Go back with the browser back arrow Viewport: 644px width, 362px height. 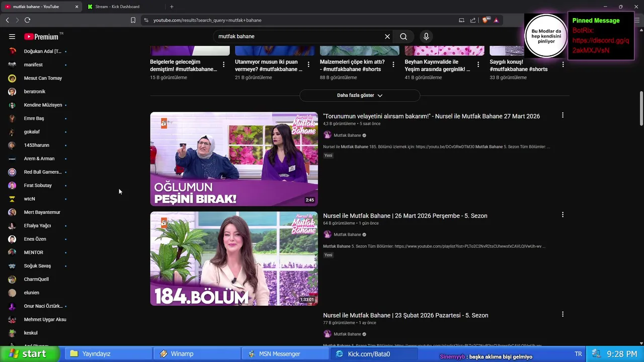point(7,20)
